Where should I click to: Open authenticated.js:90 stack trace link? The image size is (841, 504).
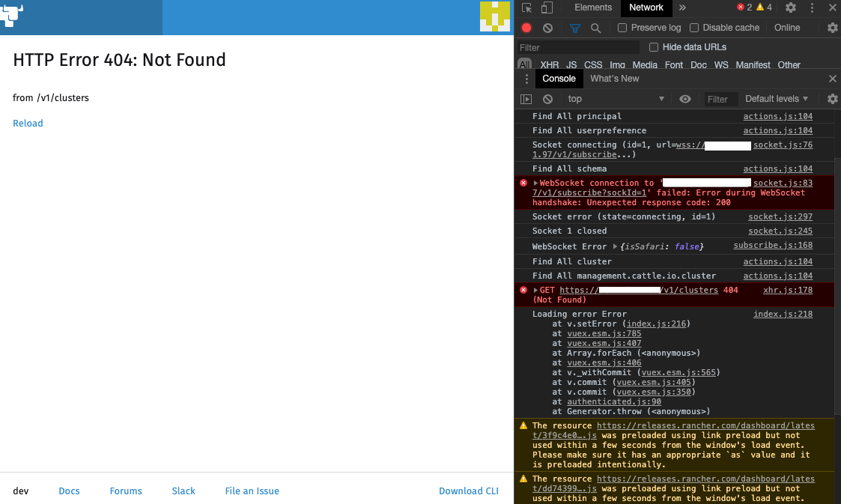613,402
